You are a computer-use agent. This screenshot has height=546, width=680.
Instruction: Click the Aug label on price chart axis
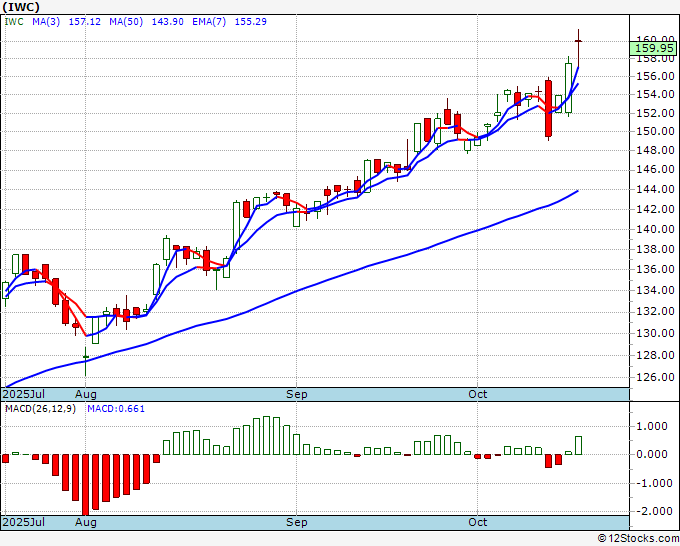click(85, 394)
